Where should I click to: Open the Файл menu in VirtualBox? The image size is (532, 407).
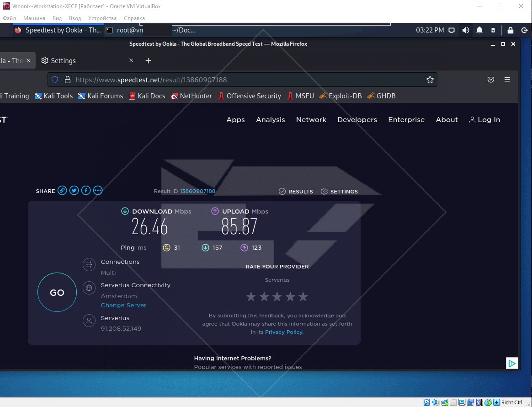pyautogui.click(x=9, y=18)
